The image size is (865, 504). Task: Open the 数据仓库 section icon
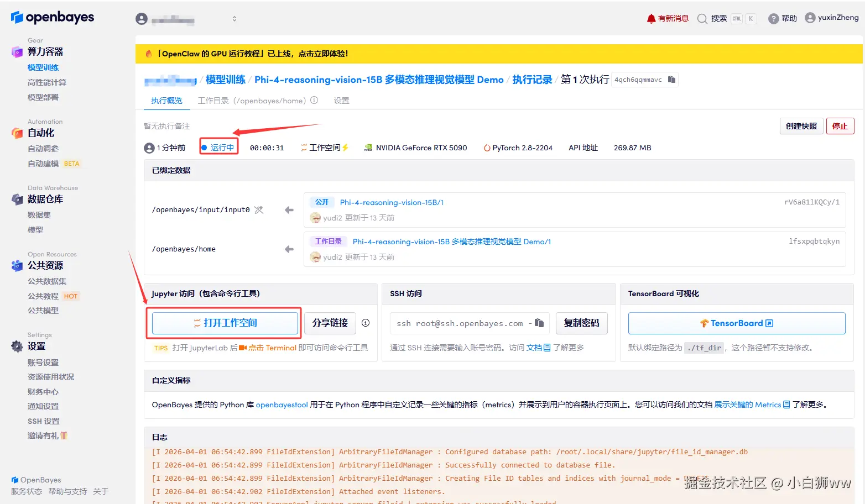tap(17, 199)
